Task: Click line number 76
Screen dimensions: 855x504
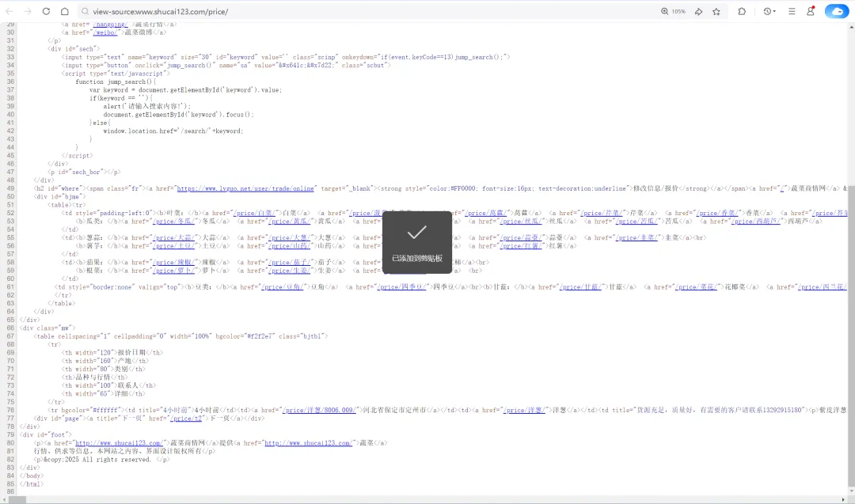Action: click(x=10, y=410)
